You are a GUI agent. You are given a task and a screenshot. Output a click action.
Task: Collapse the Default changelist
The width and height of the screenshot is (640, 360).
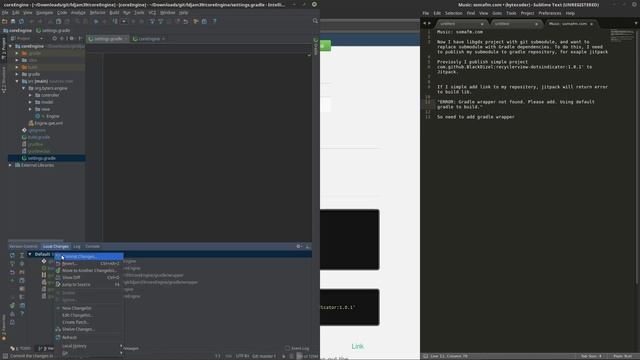(x=30, y=254)
